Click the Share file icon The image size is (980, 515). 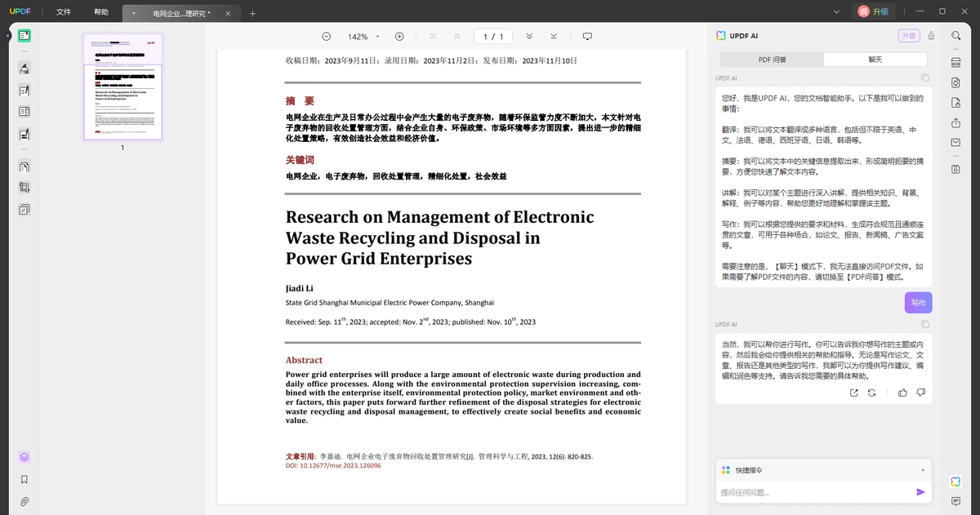[x=955, y=122]
